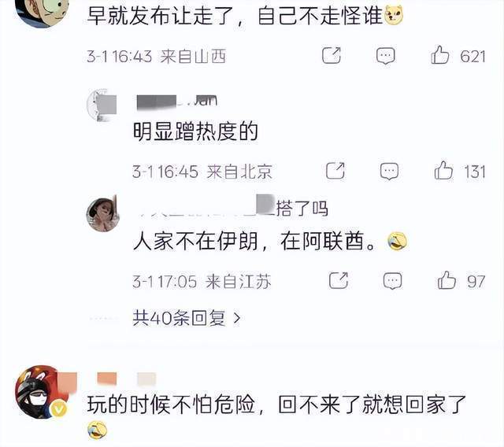Select comment '玩的时候不怕危险'
504x447 pixels.
tap(172, 405)
